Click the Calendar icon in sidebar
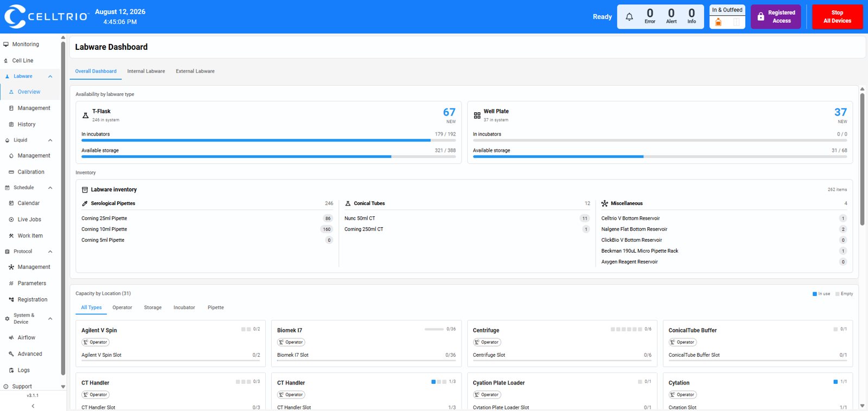The height and width of the screenshot is (411, 868). point(11,203)
